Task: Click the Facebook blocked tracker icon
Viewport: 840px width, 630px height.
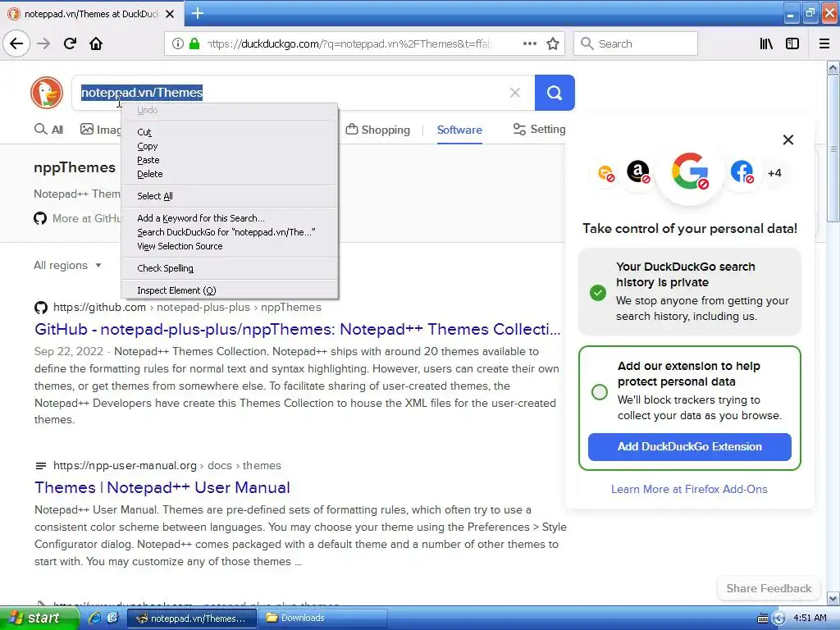Action: pos(742,172)
